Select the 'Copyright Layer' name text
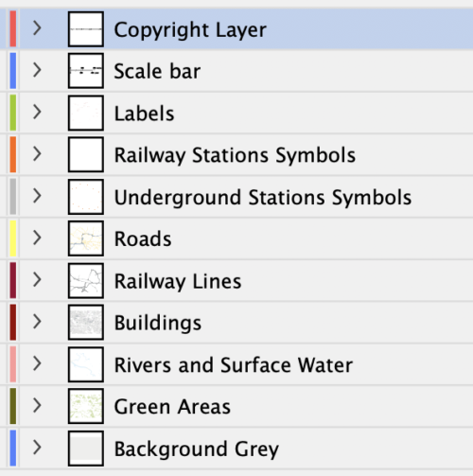The image size is (473, 476). point(190,30)
